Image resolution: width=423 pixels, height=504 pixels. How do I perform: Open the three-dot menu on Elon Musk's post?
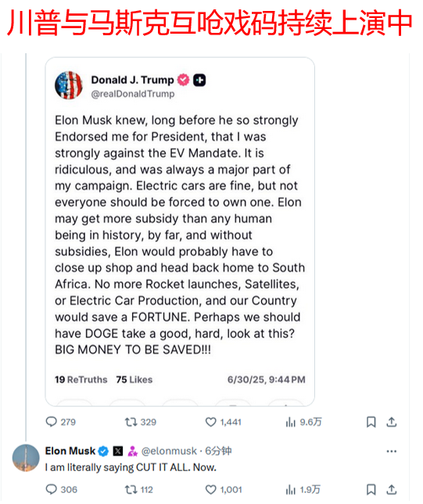click(x=392, y=452)
